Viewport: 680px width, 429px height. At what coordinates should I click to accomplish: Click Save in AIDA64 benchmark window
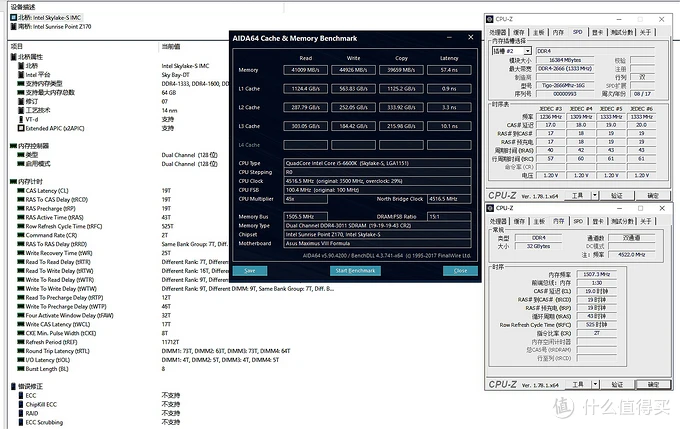250,271
